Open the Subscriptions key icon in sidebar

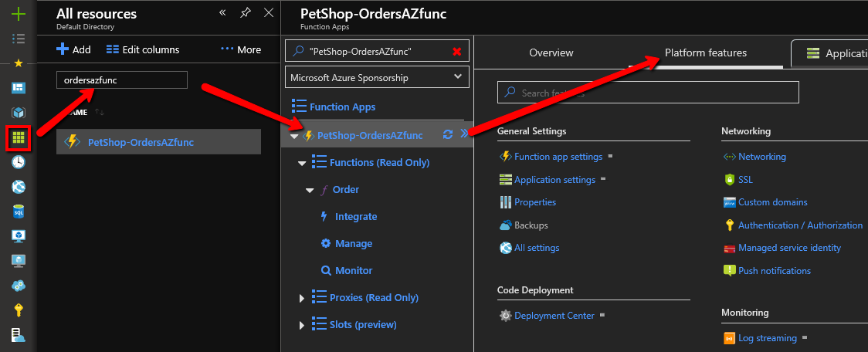pyautogui.click(x=19, y=310)
